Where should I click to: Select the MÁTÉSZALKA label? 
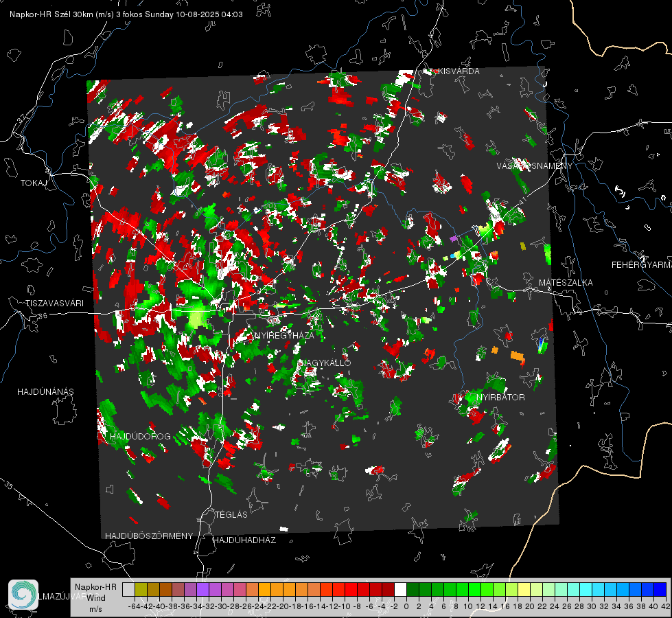click(x=566, y=283)
